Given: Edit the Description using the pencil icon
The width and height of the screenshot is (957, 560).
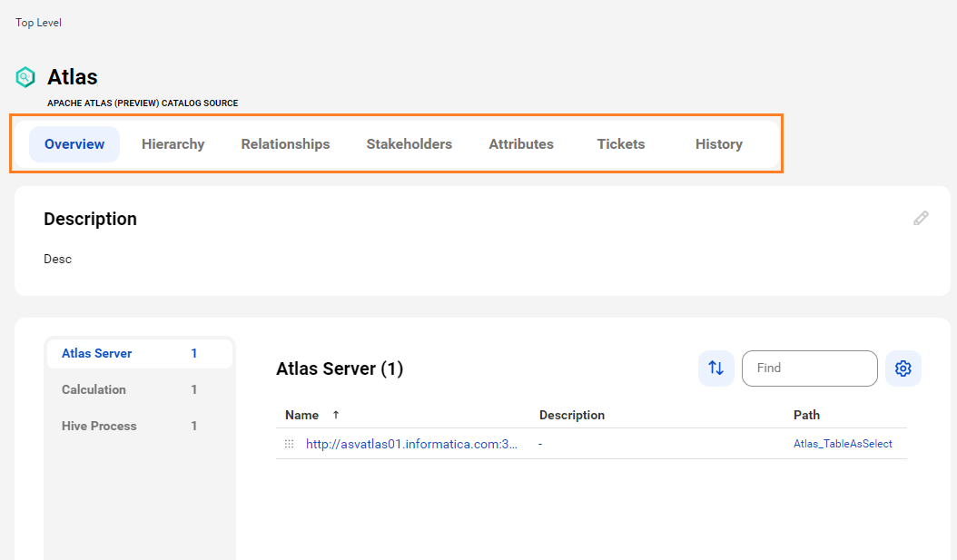Looking at the screenshot, I should tap(921, 218).
